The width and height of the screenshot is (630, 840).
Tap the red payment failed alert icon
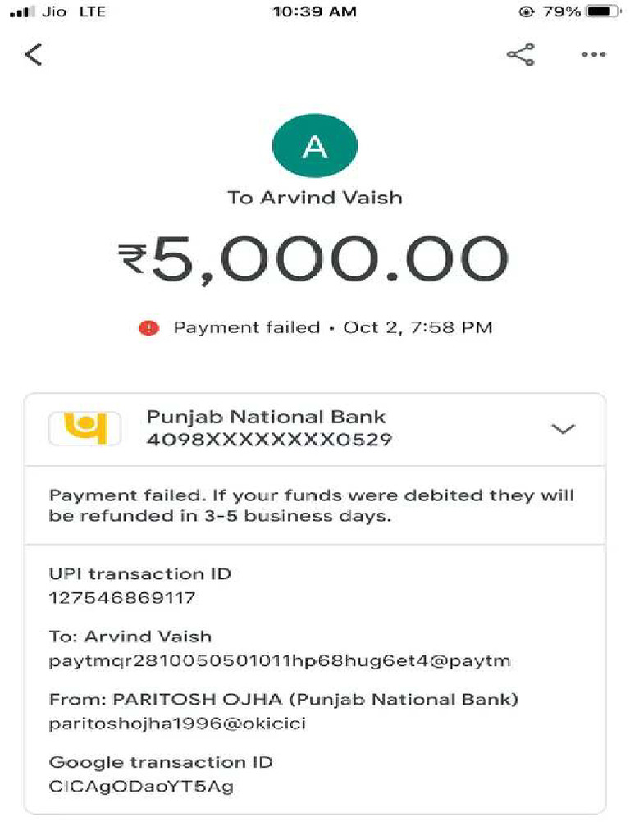149,327
